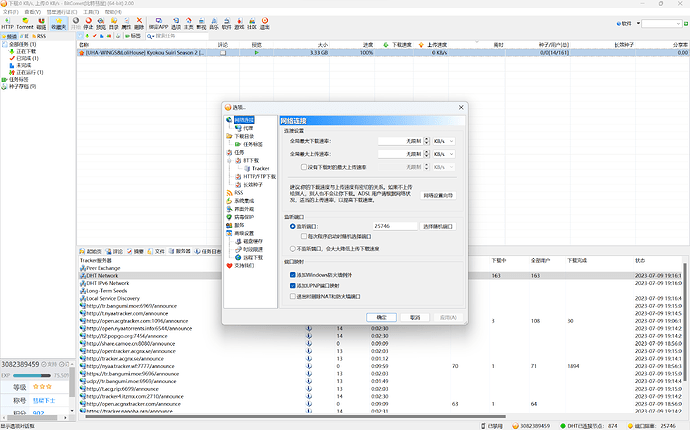This screenshot has height=430, width=690.
Task: Open the magnifier dropdown in the task search box
Action: pos(150,36)
